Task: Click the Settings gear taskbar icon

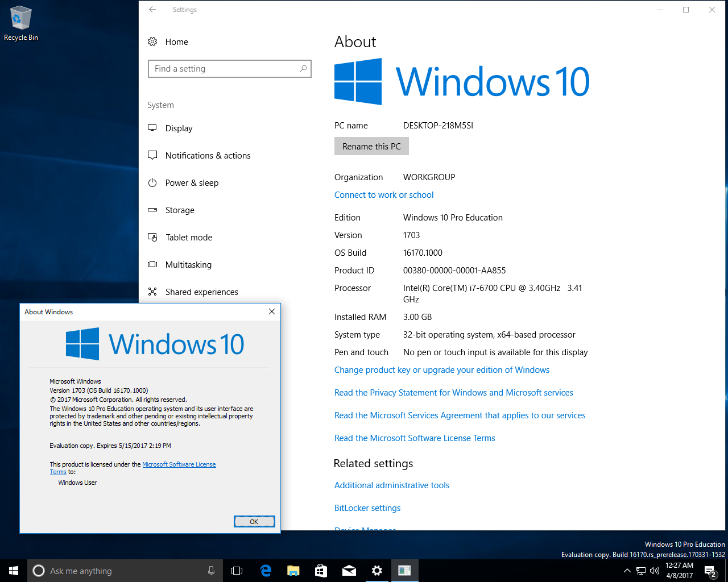Action: 377,571
